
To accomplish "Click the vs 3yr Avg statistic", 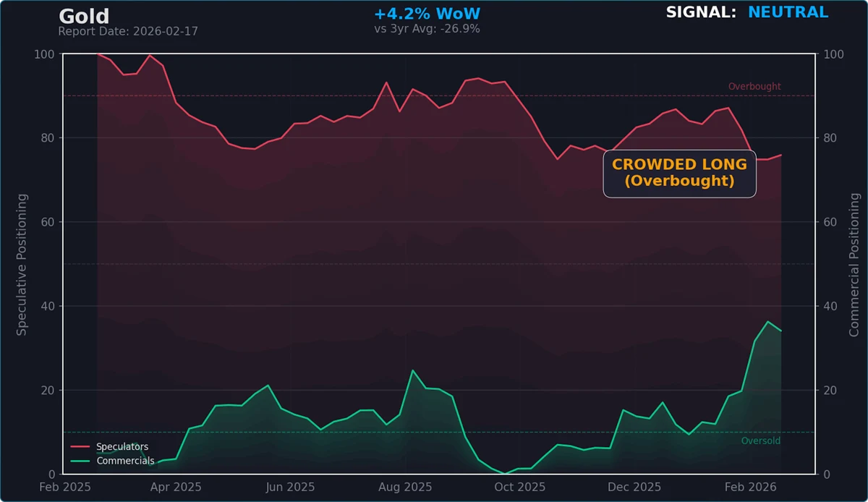I will tap(429, 30).
